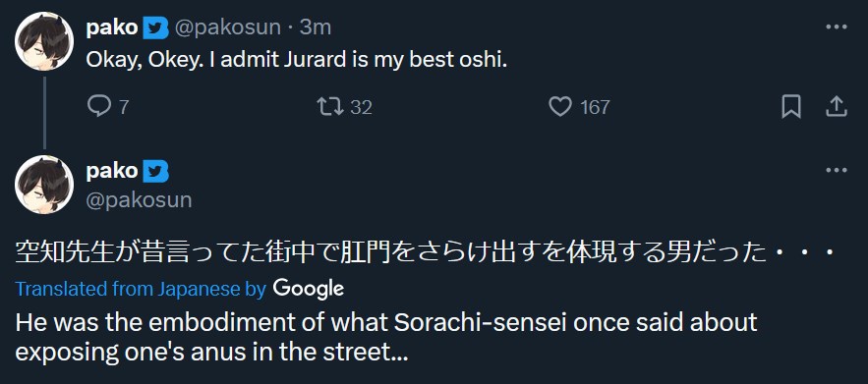Click the verified badge on the second tweet
Viewport: 868px width, 384px height.
[155, 171]
